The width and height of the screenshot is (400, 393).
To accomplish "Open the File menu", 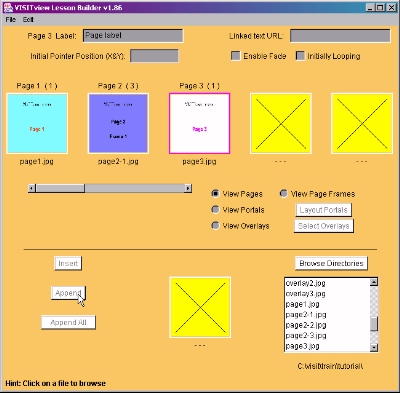I will [11, 20].
